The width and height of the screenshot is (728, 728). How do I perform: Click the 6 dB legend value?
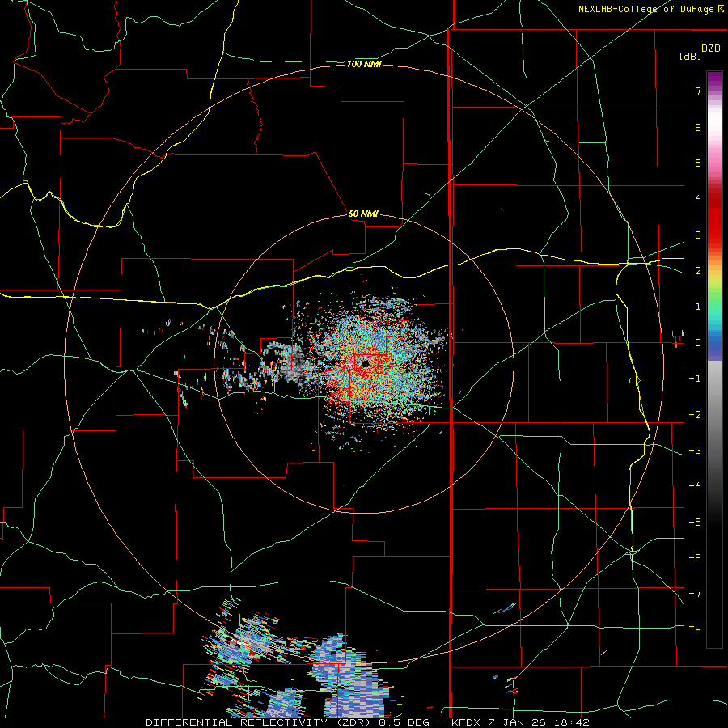click(698, 127)
